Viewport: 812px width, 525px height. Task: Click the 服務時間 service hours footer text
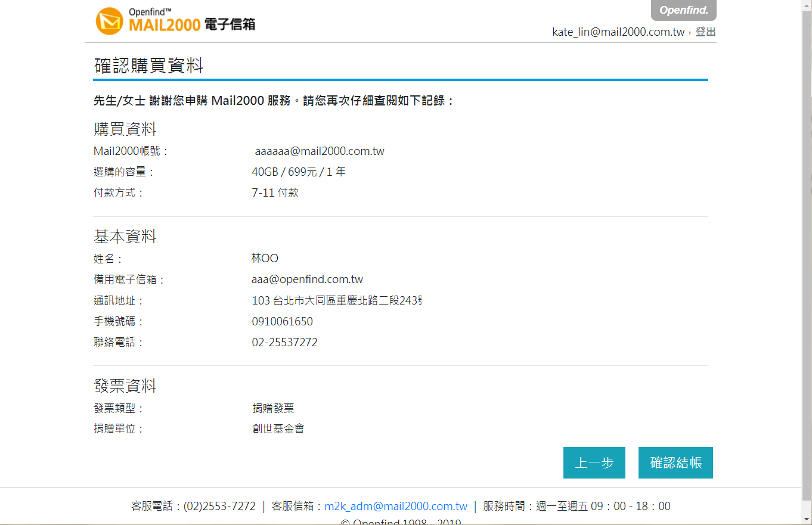[x=577, y=507]
